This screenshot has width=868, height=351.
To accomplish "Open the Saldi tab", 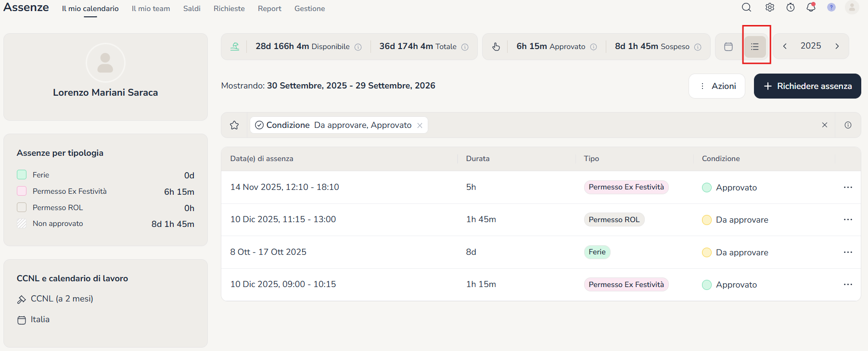I will [191, 9].
